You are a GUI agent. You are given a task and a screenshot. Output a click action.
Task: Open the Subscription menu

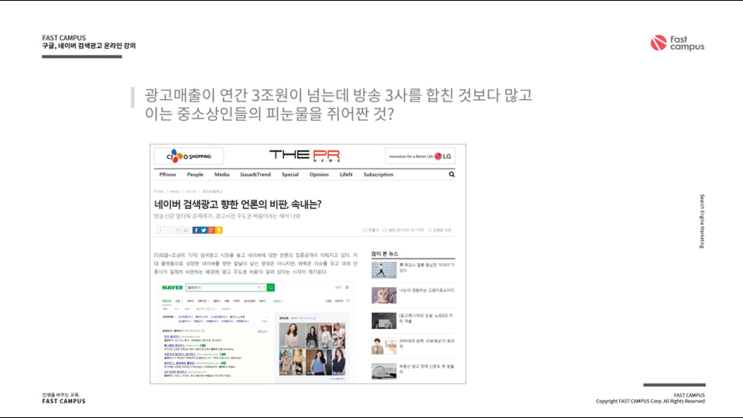(378, 174)
